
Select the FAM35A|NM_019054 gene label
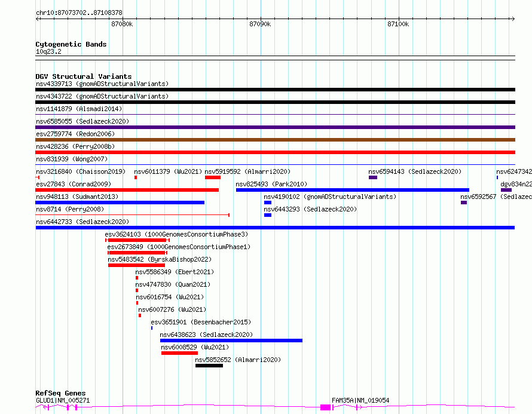coord(360,400)
